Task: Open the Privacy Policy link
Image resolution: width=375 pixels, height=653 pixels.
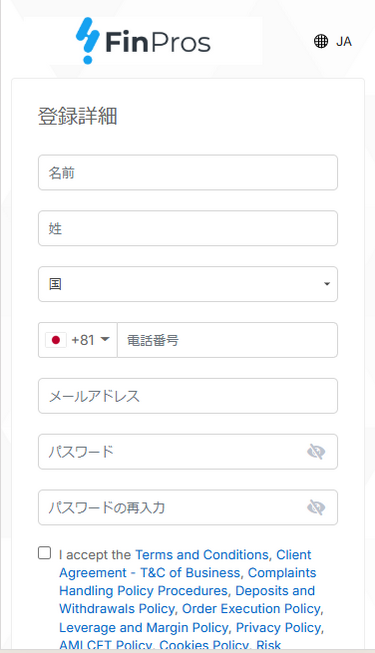Action: click(279, 627)
